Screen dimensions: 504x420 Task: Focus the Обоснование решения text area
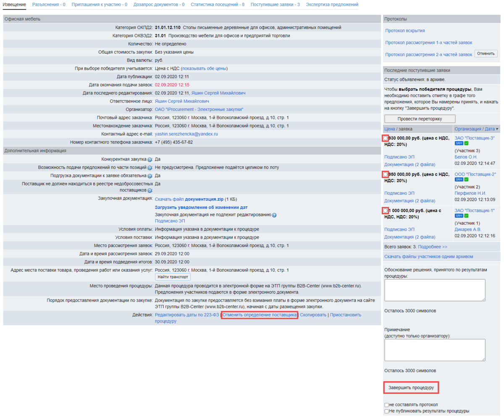435,290
